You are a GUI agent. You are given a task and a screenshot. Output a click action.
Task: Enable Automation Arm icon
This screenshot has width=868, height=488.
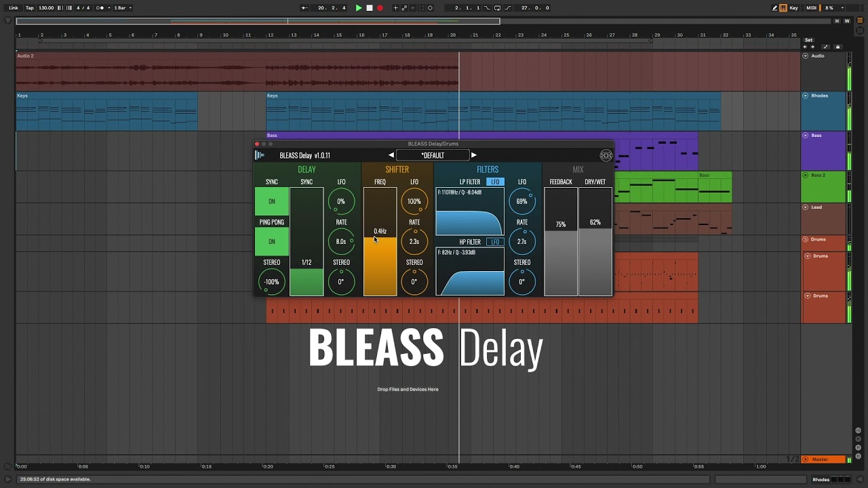pos(404,8)
